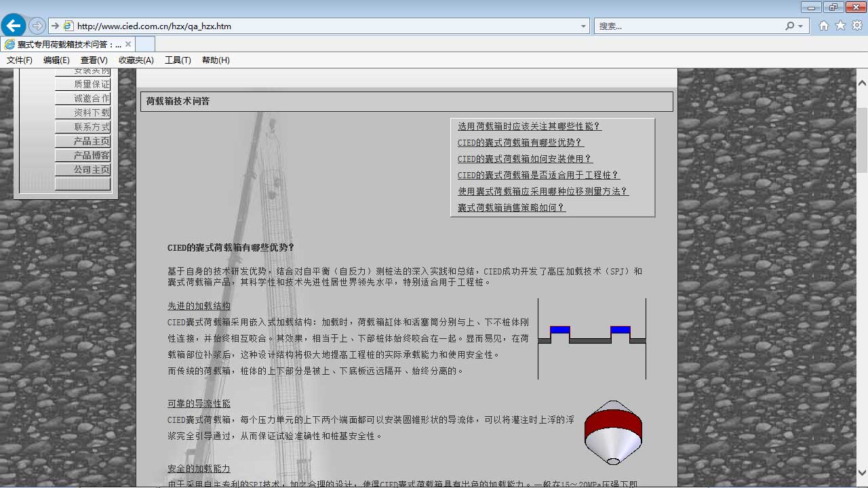Image resolution: width=868 pixels, height=488 pixels.
Task: Open the 文件(F) menu
Action: point(20,60)
